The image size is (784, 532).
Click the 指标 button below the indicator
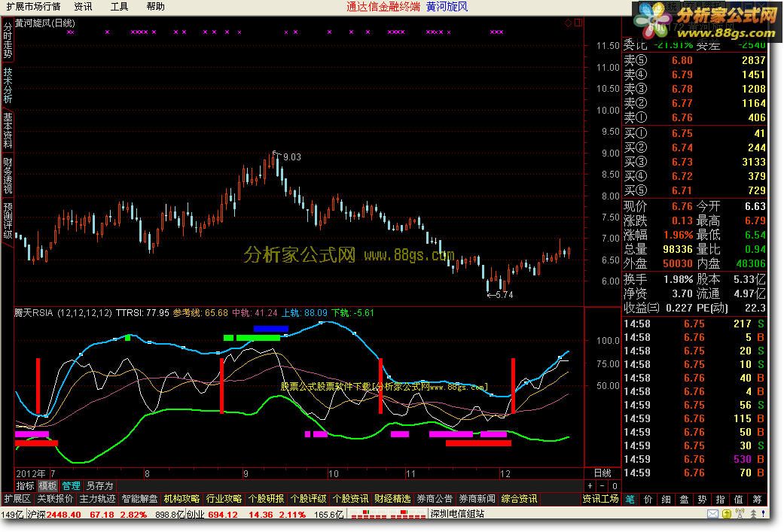coord(25,485)
